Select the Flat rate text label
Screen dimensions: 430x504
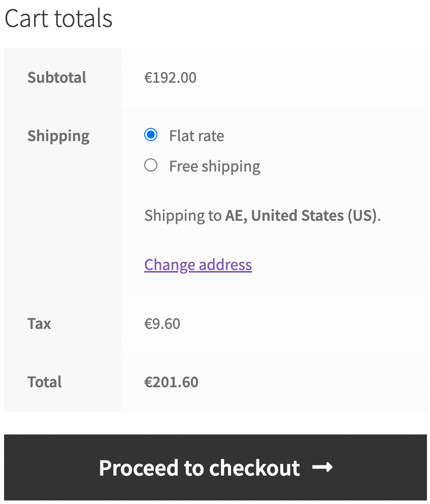[x=196, y=135]
